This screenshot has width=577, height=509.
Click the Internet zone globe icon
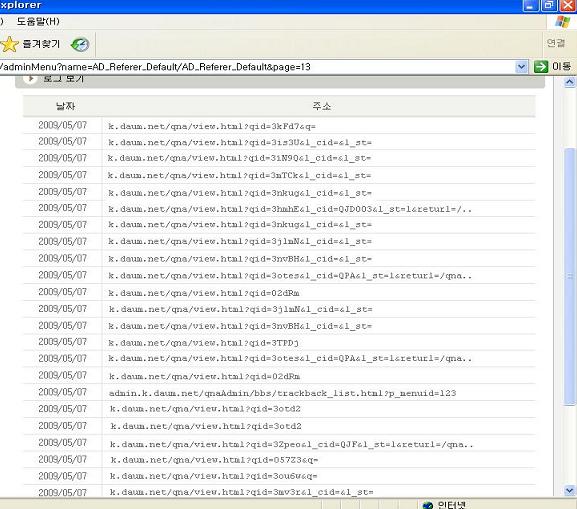(x=427, y=505)
